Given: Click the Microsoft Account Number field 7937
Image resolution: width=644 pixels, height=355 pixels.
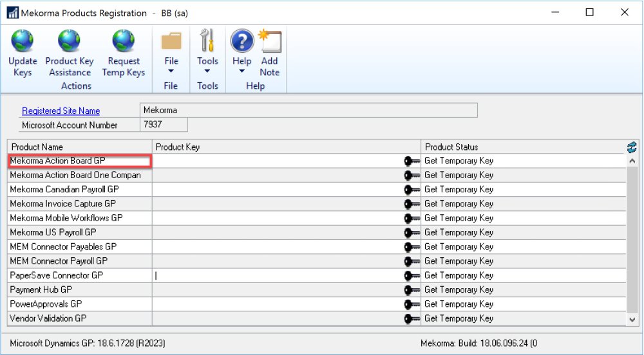Looking at the screenshot, I should pyautogui.click(x=164, y=125).
